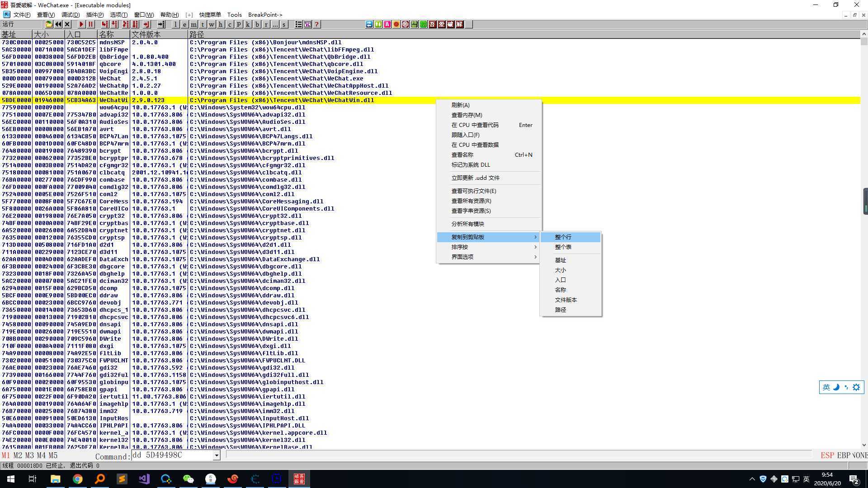Open the Executable modules (e) button
The width and height of the screenshot is (868, 488).
coord(184,24)
